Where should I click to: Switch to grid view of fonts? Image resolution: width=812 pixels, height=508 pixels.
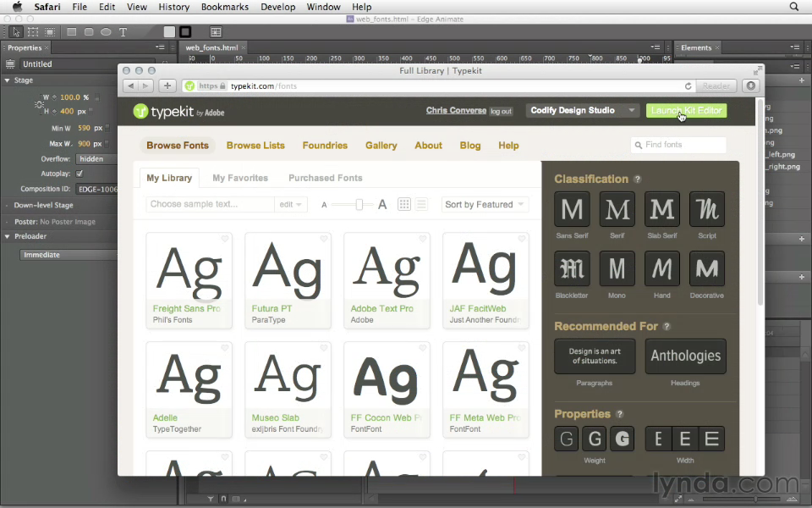click(x=404, y=204)
